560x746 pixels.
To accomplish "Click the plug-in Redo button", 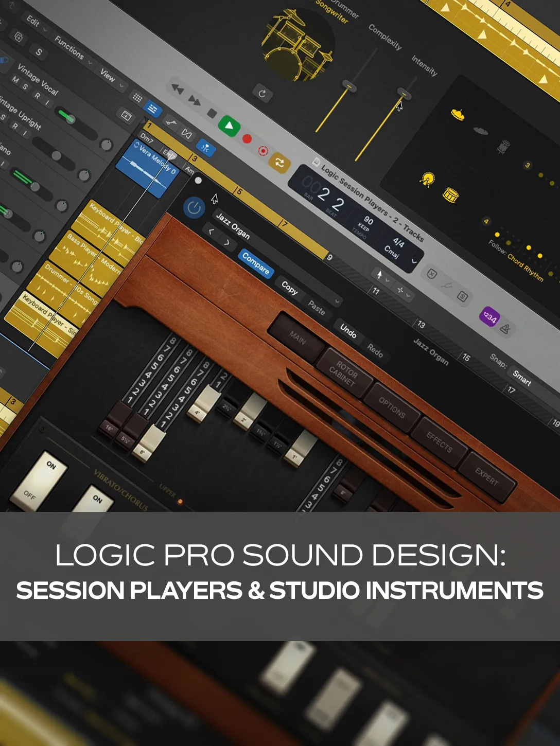I will [375, 351].
